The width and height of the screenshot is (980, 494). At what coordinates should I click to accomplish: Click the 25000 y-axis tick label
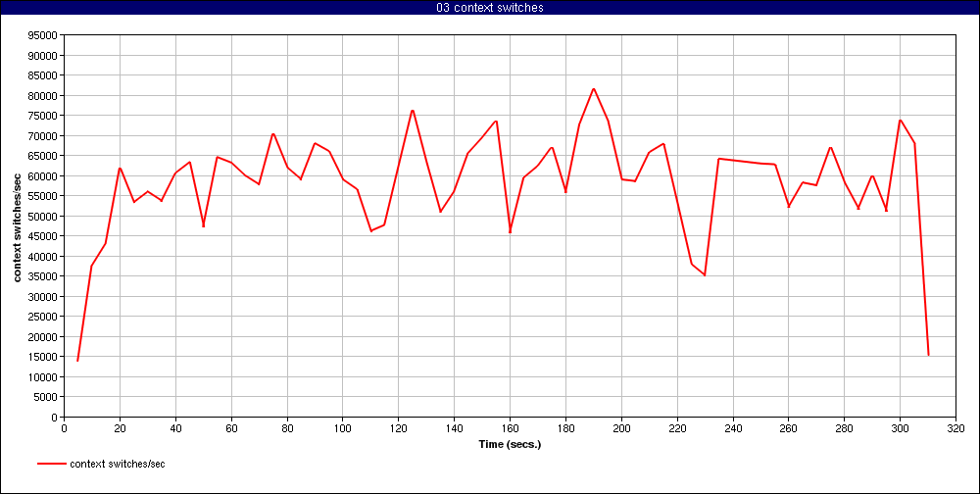[x=44, y=317]
